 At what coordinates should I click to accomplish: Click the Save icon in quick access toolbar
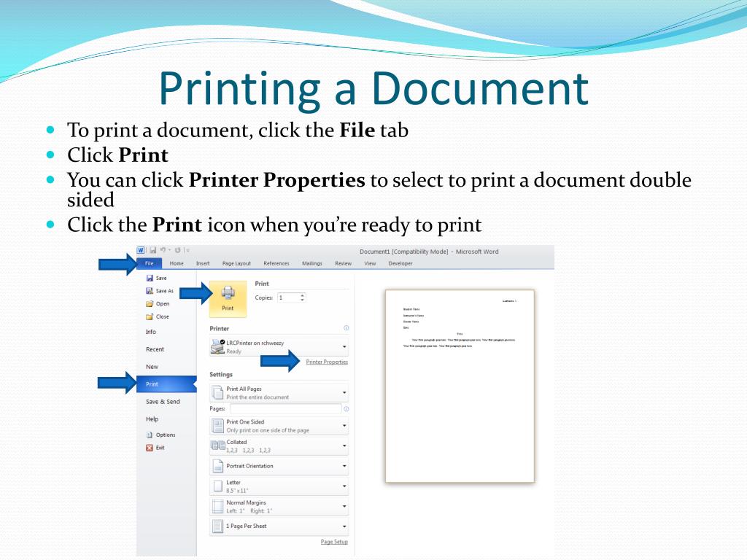[x=153, y=251]
